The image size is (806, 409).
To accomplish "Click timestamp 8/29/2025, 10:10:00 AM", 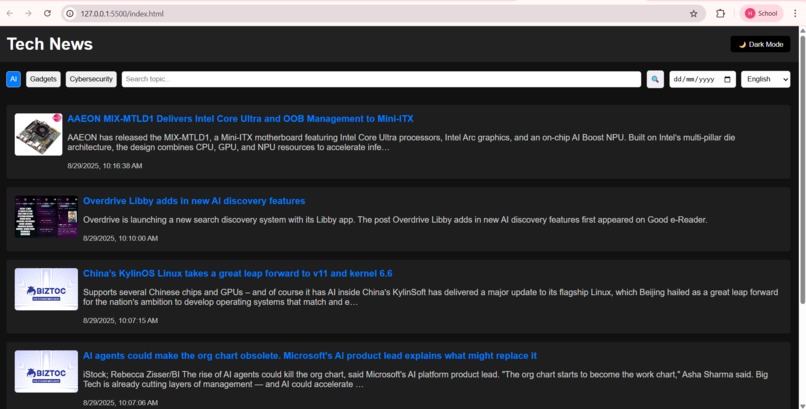I will 120,238.
